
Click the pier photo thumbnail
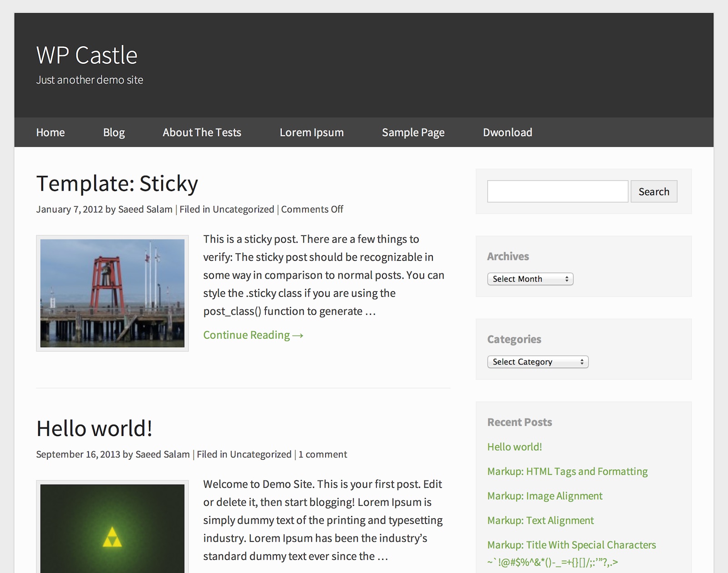click(x=112, y=293)
